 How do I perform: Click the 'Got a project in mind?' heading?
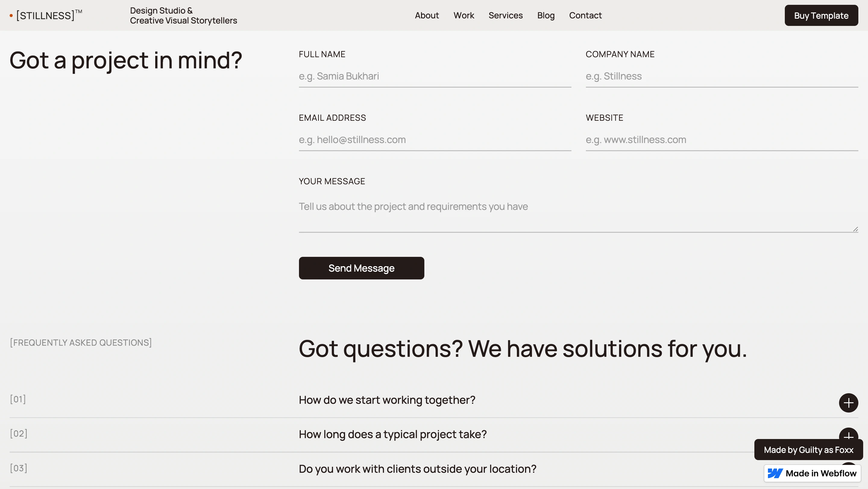(x=126, y=61)
